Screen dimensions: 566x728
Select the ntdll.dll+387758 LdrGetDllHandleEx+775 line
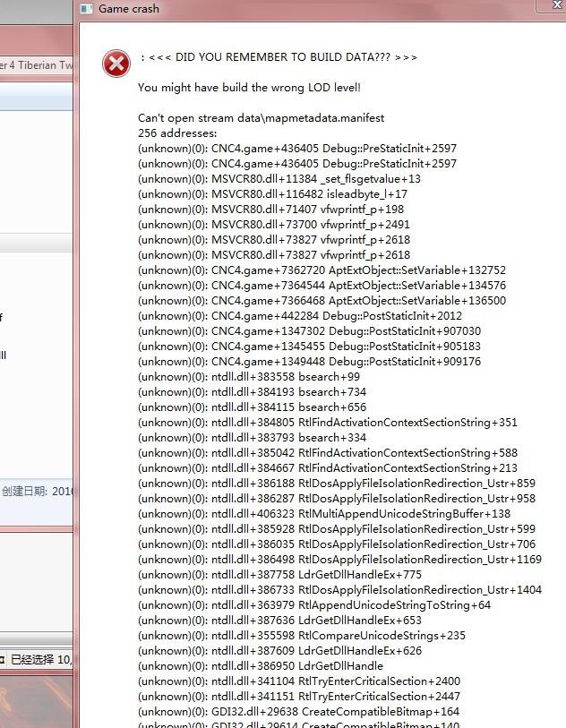(280, 575)
